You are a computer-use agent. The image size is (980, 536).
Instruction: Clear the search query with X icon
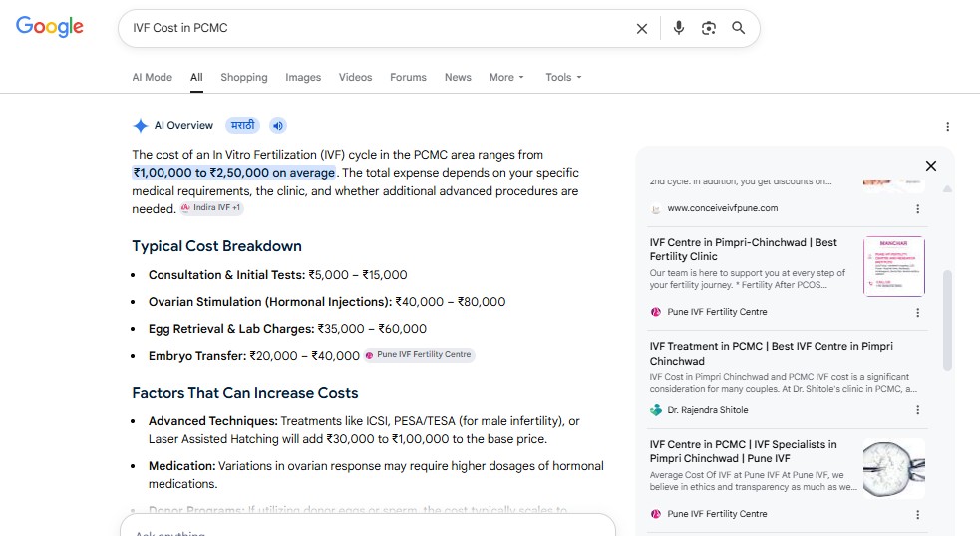pyautogui.click(x=642, y=28)
